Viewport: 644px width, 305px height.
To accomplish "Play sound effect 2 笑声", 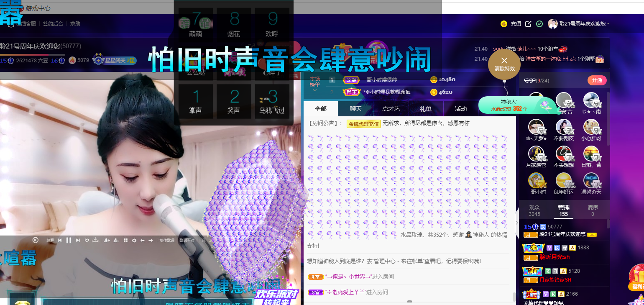I will 234,101.
